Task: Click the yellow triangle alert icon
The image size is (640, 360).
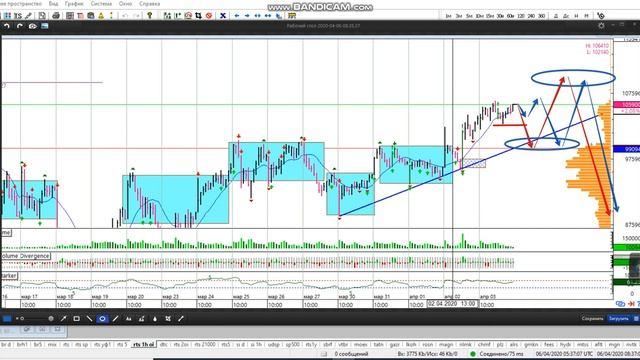Action: [101, 16]
